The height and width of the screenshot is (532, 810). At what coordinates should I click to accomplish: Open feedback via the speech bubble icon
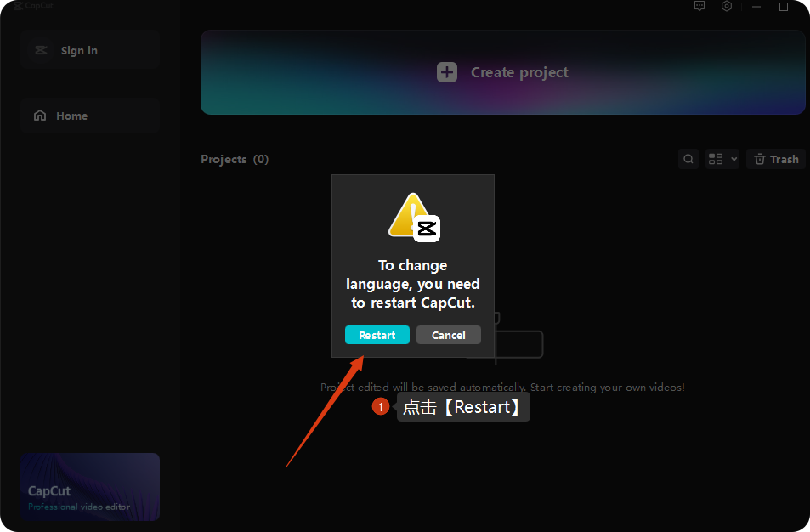click(x=700, y=6)
